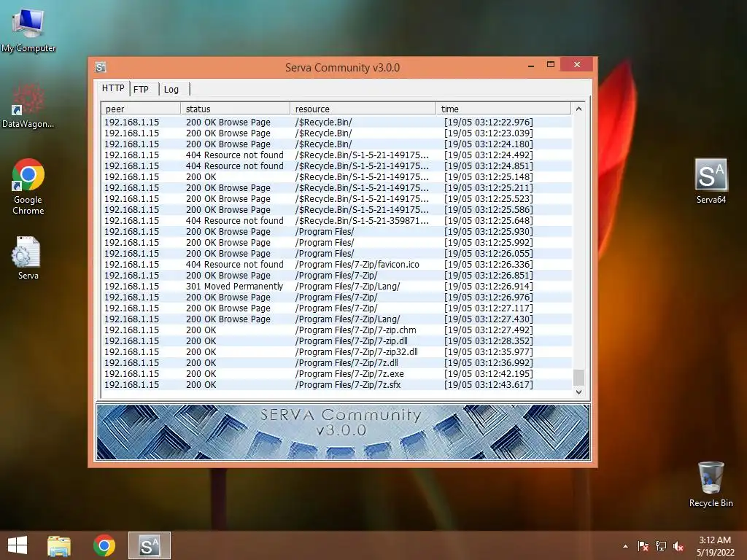Open File Explorer from taskbar
Viewport: 747px width, 560px height.
(x=59, y=545)
